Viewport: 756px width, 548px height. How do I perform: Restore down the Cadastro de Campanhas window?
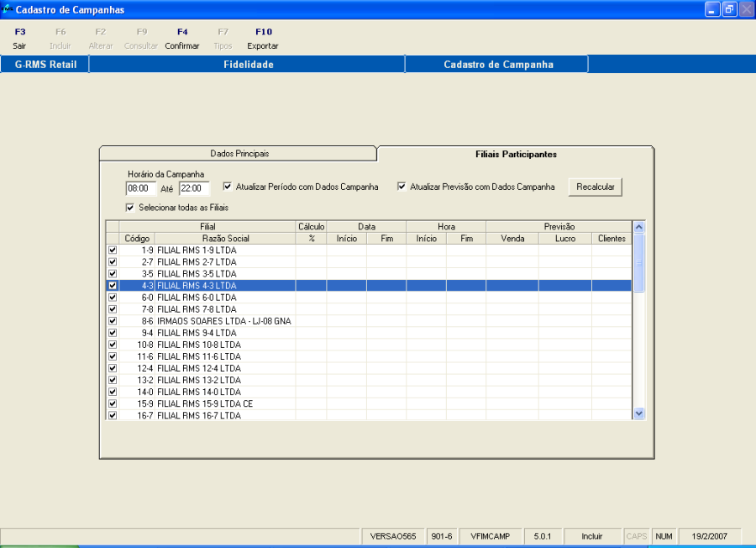[729, 9]
